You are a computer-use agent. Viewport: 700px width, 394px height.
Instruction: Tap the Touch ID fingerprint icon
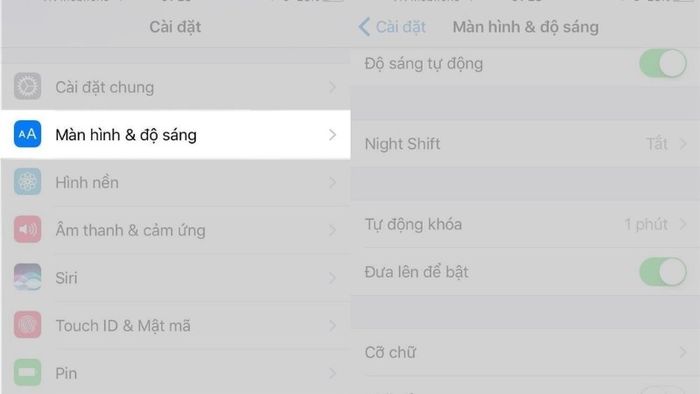point(27,325)
